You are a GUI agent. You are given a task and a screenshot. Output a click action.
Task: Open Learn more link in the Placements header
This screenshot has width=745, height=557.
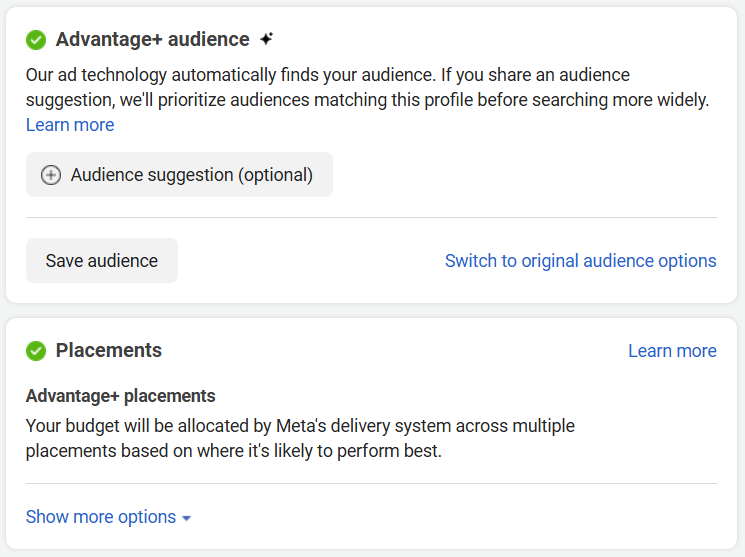click(672, 351)
